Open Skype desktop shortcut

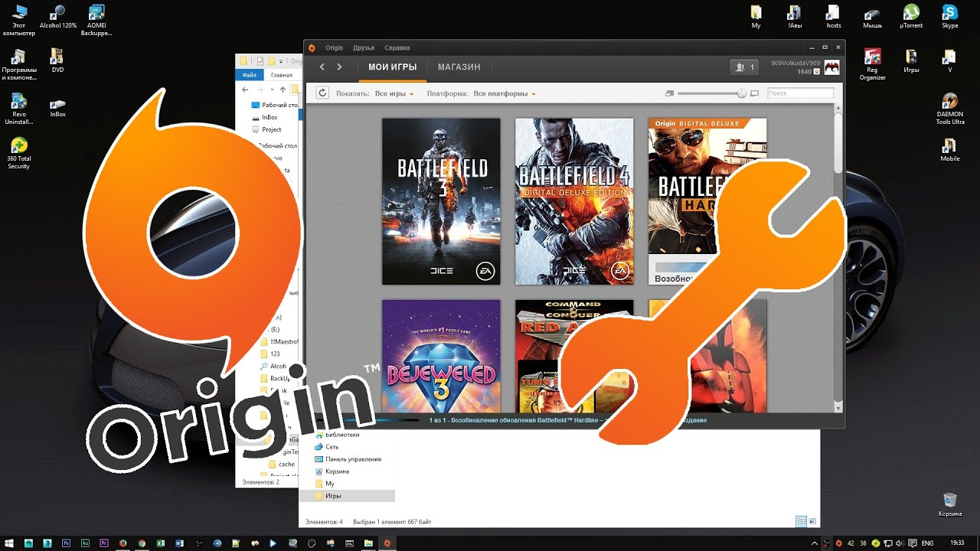(x=950, y=17)
